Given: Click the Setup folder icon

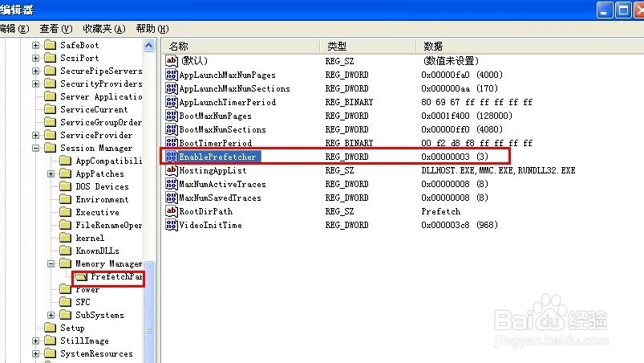Looking at the screenshot, I should click(50, 328).
